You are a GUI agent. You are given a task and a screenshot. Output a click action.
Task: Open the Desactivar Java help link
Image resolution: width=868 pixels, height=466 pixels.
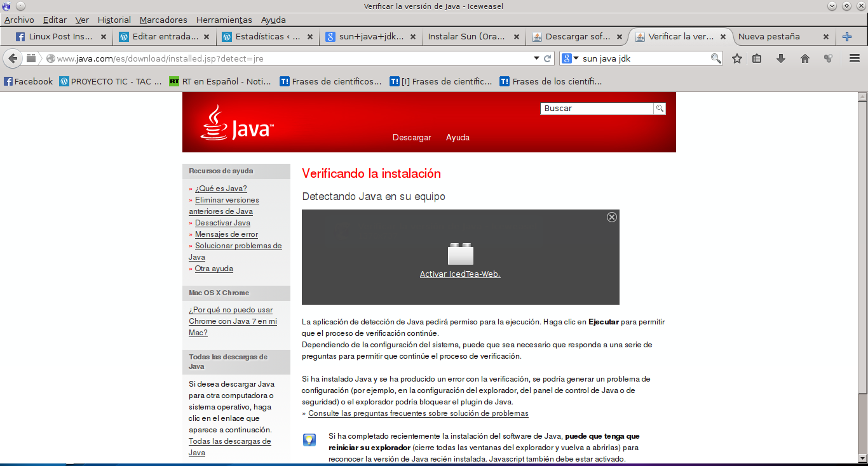(x=222, y=223)
